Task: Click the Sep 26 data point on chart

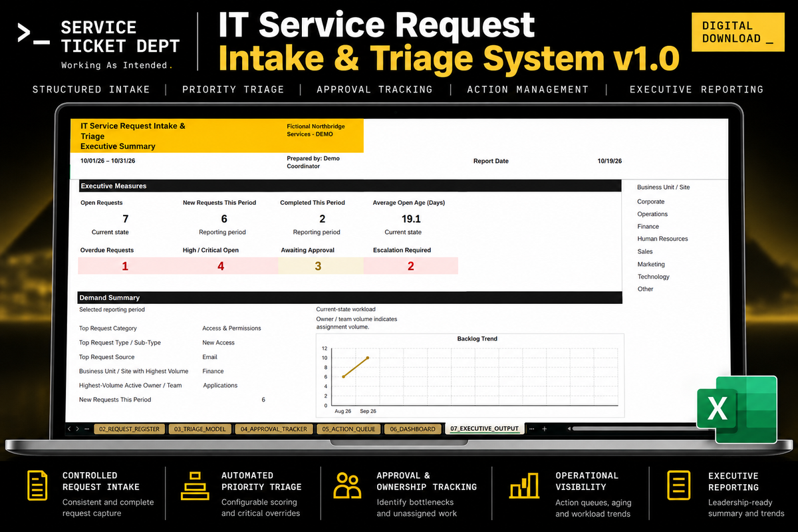Action: 368,358
